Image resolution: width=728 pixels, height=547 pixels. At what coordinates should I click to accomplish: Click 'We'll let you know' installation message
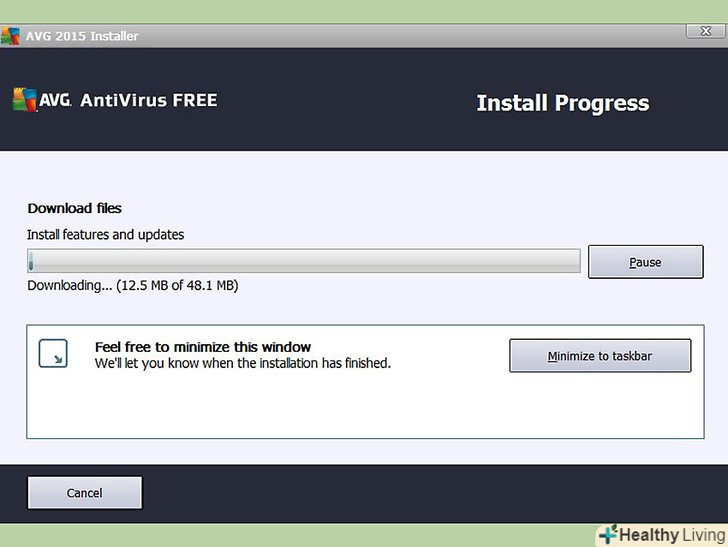(x=243, y=363)
